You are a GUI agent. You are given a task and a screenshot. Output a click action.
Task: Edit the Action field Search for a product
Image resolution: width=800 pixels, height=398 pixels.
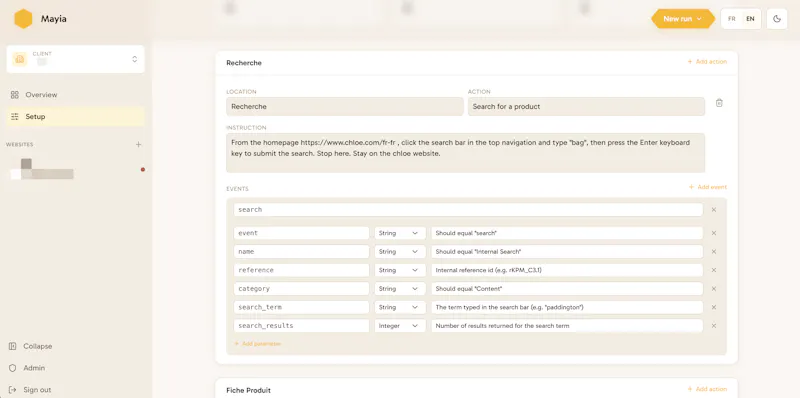pyautogui.click(x=586, y=107)
